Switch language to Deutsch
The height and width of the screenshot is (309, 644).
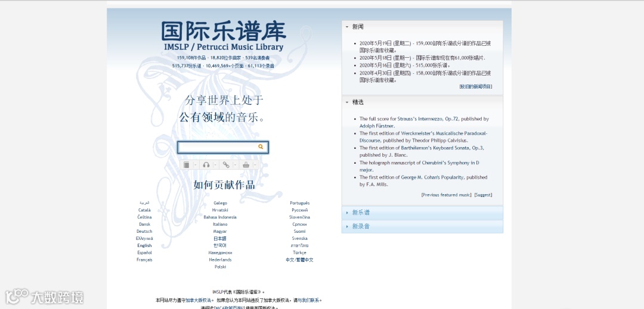pos(144,232)
